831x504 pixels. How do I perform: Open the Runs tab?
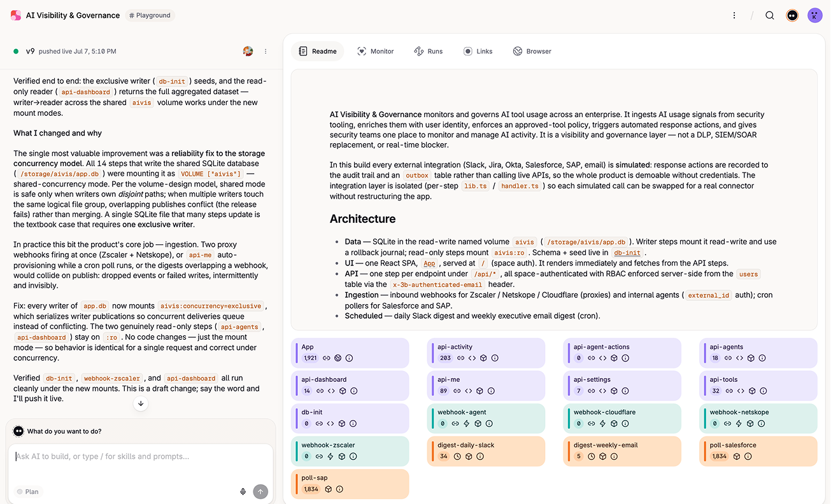click(428, 51)
